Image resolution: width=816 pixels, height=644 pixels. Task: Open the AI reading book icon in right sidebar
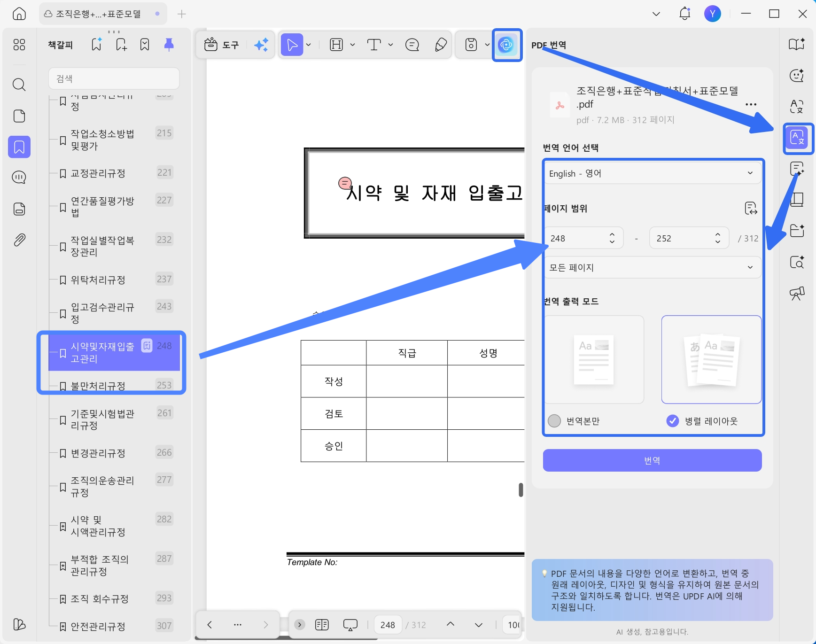[x=797, y=45]
